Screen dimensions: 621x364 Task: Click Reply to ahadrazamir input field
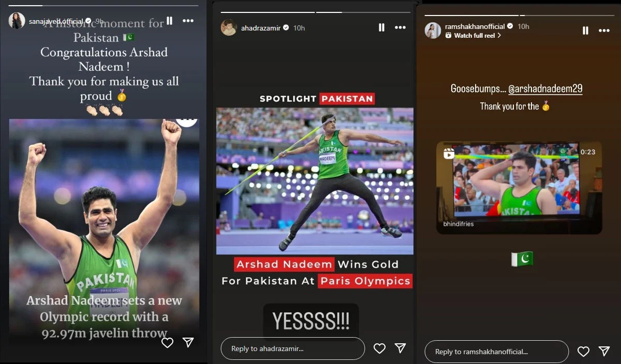[x=293, y=348]
